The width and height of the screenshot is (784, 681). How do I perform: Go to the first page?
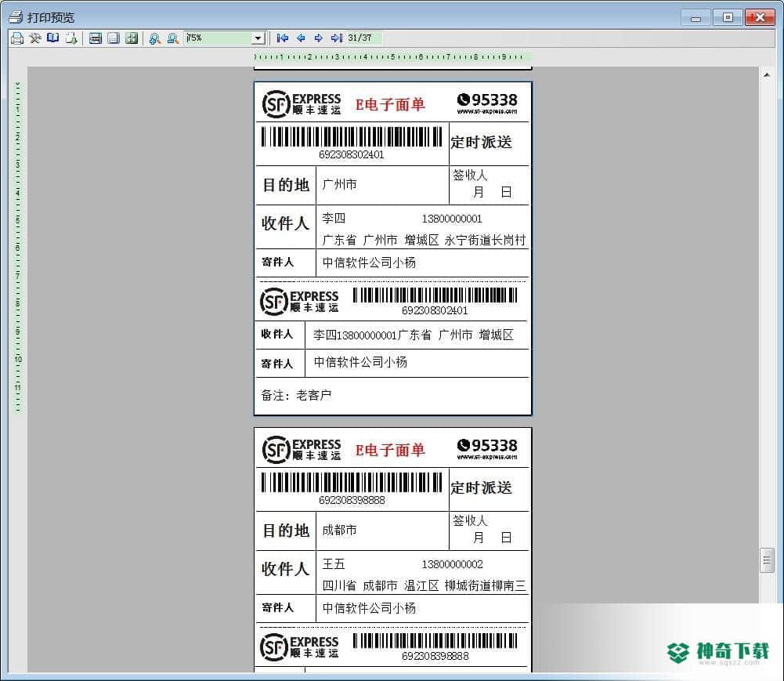[x=283, y=38]
